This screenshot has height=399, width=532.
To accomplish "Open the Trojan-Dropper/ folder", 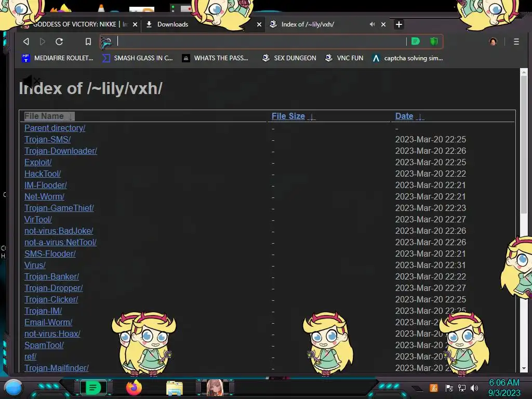I will [54, 288].
